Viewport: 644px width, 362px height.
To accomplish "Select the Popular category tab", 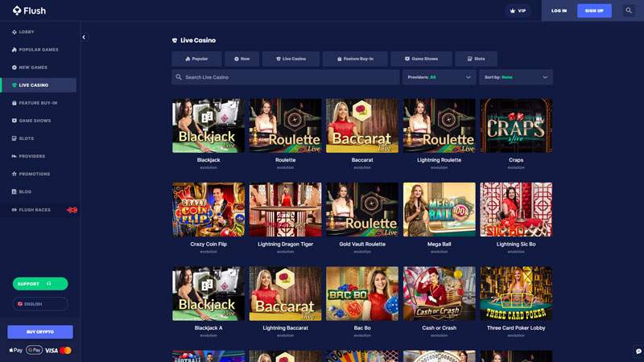I will [x=196, y=59].
